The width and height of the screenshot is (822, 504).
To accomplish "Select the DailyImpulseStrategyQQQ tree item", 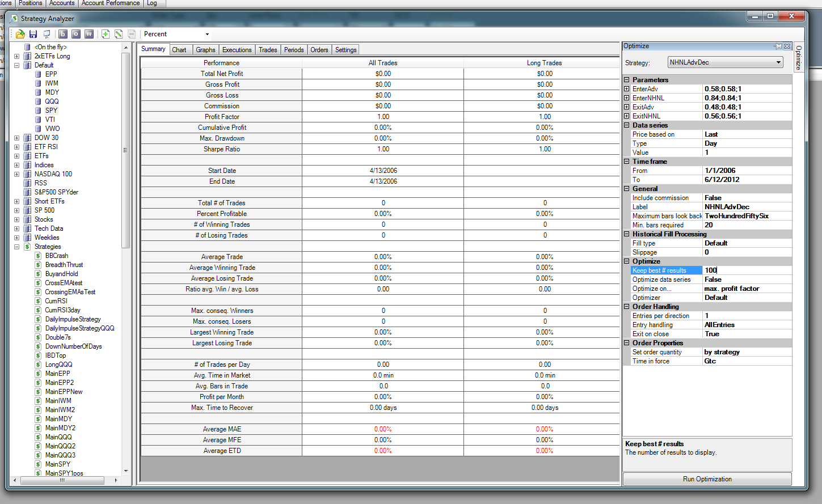I will coord(80,328).
